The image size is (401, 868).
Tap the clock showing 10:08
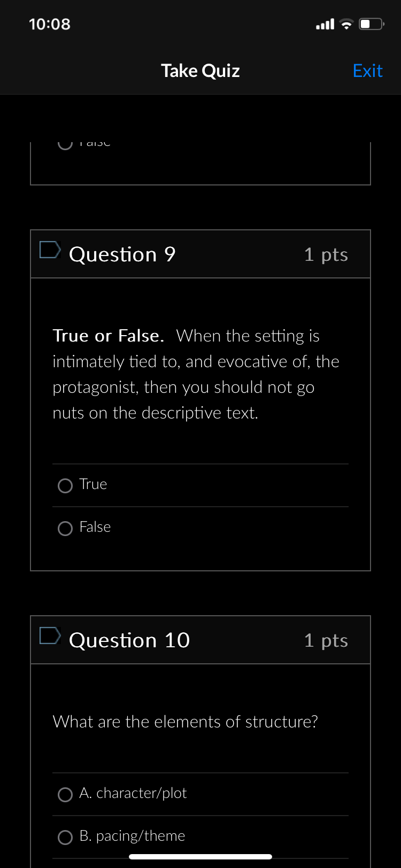point(49,24)
